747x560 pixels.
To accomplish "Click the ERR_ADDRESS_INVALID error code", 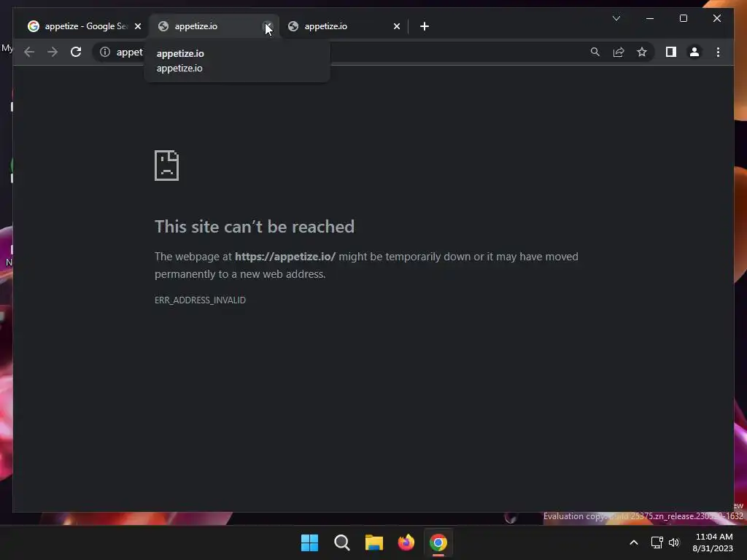I will (200, 300).
